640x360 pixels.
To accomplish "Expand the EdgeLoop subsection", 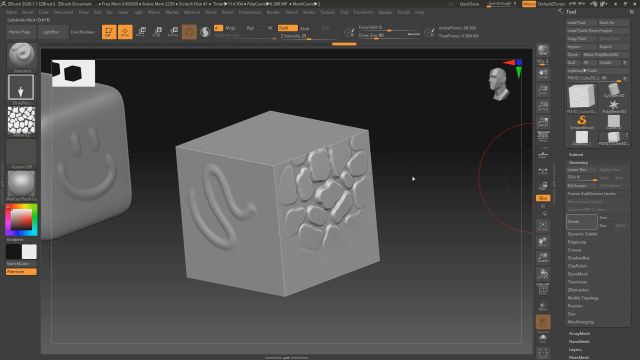I will coord(577,242).
